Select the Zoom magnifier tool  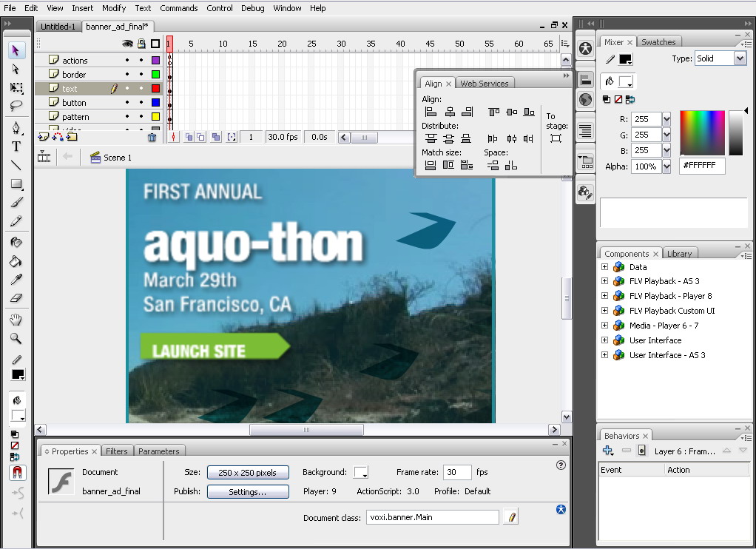pyautogui.click(x=16, y=338)
